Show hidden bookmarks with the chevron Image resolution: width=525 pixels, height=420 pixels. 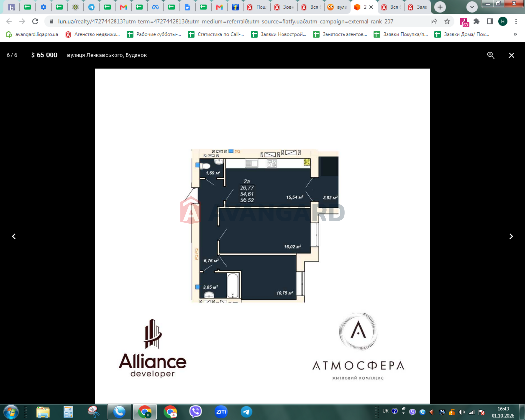coord(515,34)
